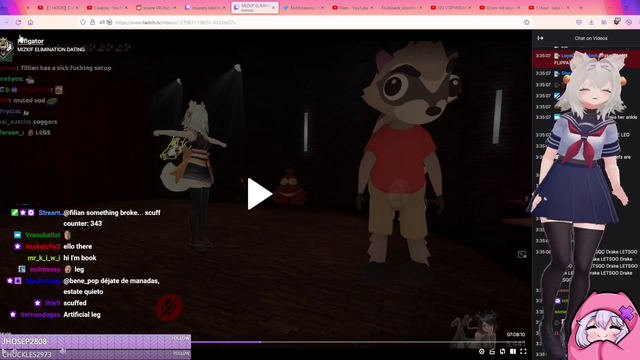Open the video player settings gear
640x360 pixels.
coord(482,351)
